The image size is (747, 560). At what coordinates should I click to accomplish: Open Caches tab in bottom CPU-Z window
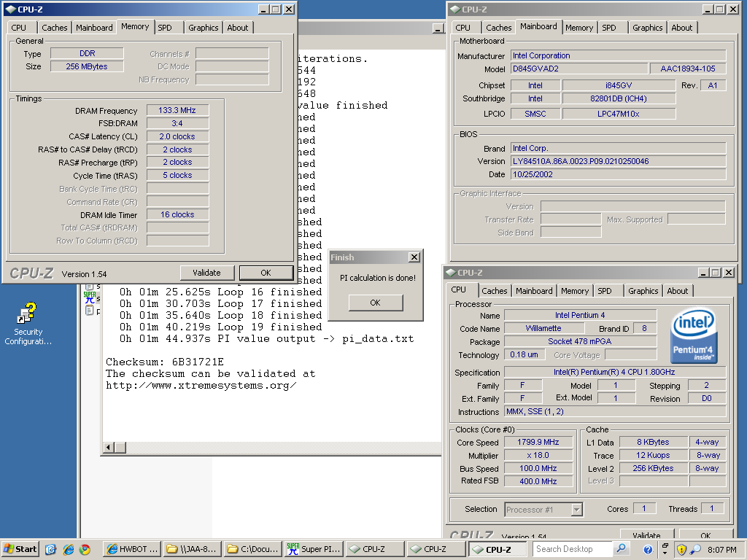(x=495, y=291)
